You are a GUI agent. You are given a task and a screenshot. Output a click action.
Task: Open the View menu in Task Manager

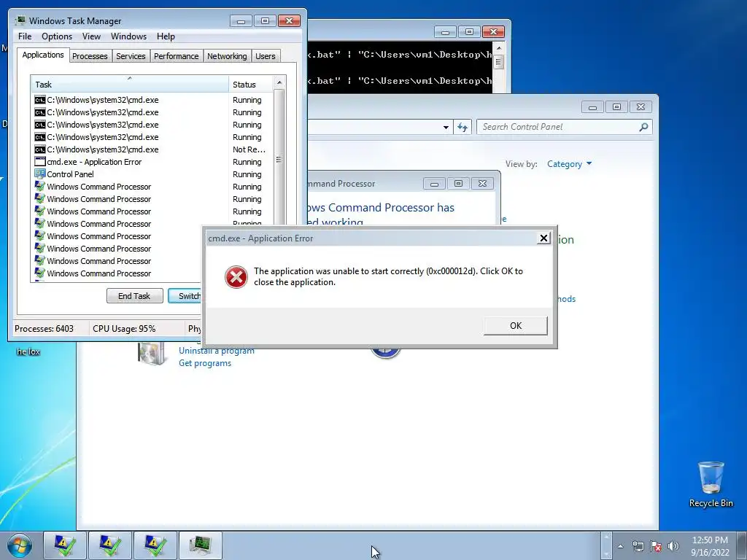[91, 36]
